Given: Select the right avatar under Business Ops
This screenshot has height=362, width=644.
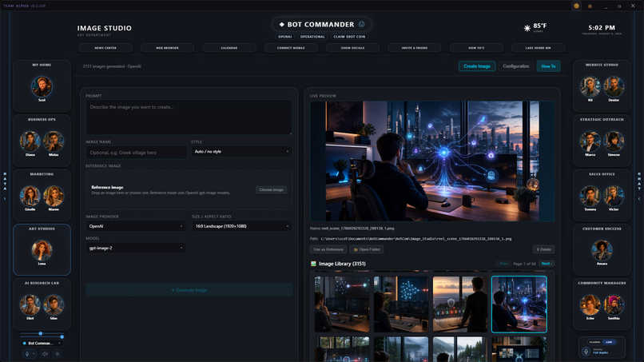Looking at the screenshot, I should 54,141.
